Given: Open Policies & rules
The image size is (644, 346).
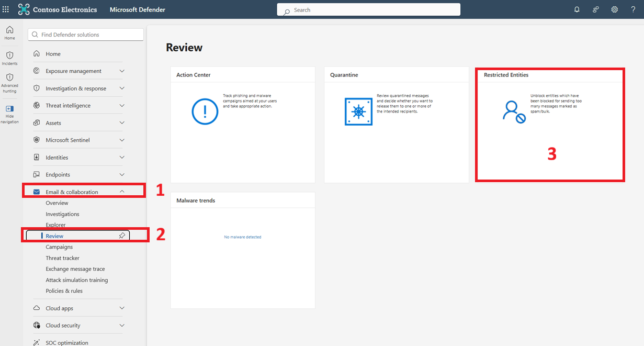Looking at the screenshot, I should click(64, 291).
